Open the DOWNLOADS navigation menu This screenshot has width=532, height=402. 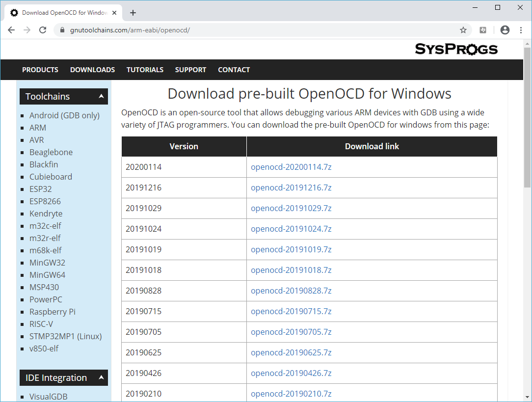[92, 70]
